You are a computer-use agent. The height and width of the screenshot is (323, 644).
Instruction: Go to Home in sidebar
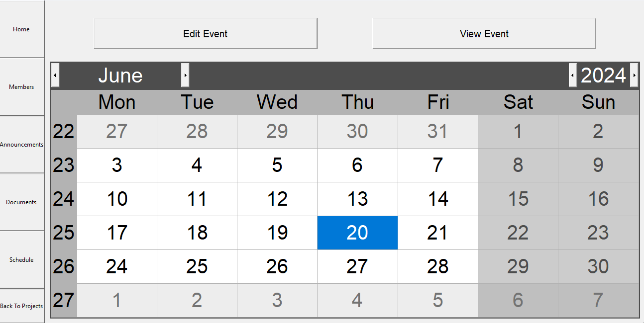point(21,29)
